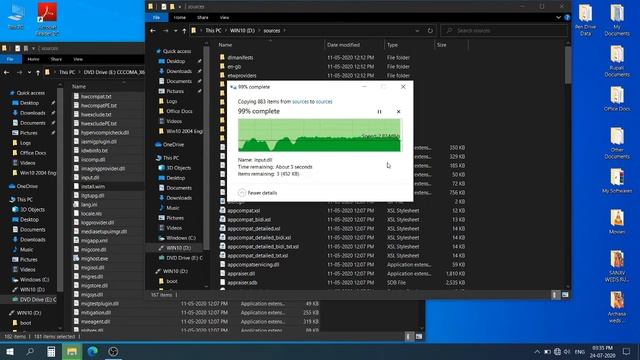Viewport: 640px width, 360px height.
Task: Open Movies VLC desktop icon
Action: (x=617, y=221)
